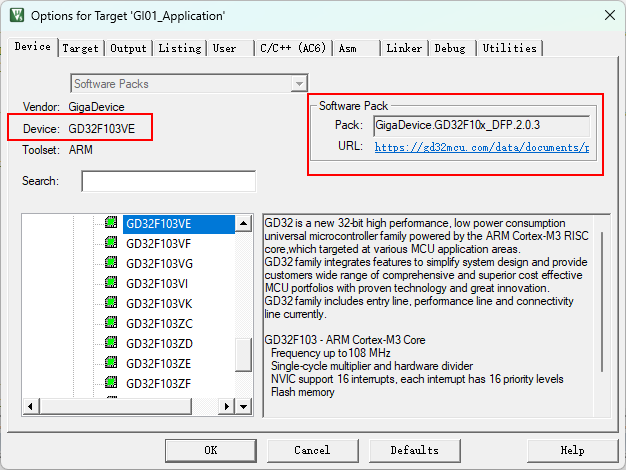626x470 pixels.
Task: Select GD32F103VI in the device list
Action: coord(157,284)
